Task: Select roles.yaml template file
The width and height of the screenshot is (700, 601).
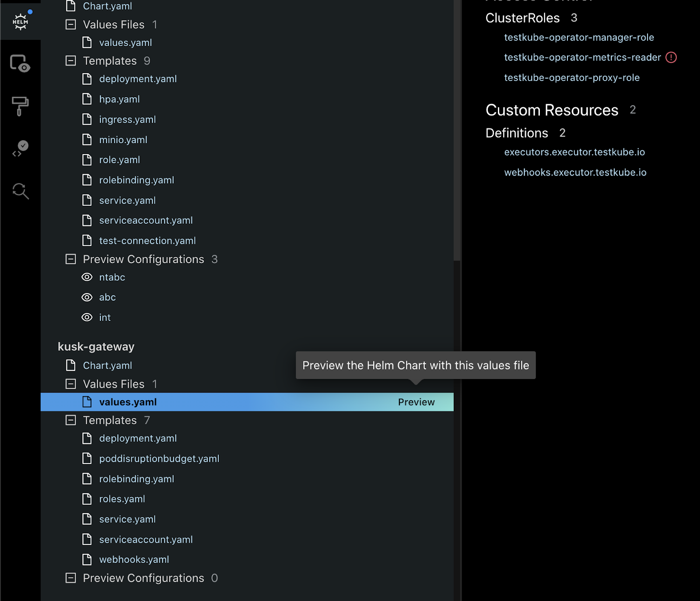Action: coord(122,499)
